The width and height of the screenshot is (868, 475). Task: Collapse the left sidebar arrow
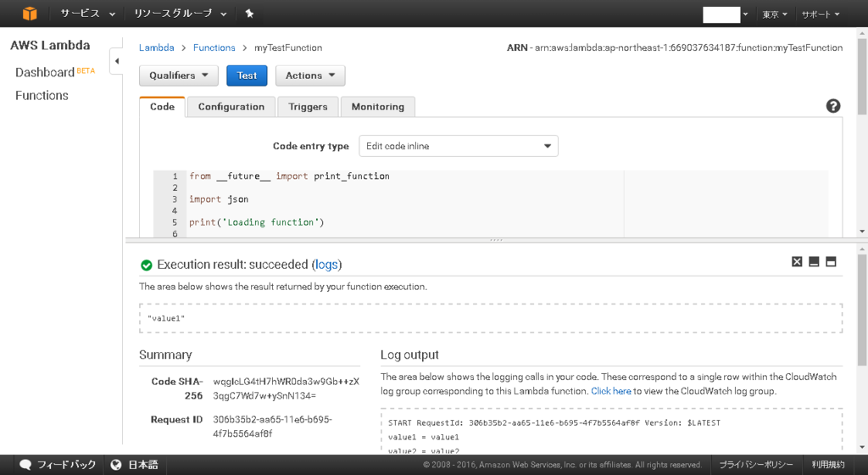click(116, 61)
